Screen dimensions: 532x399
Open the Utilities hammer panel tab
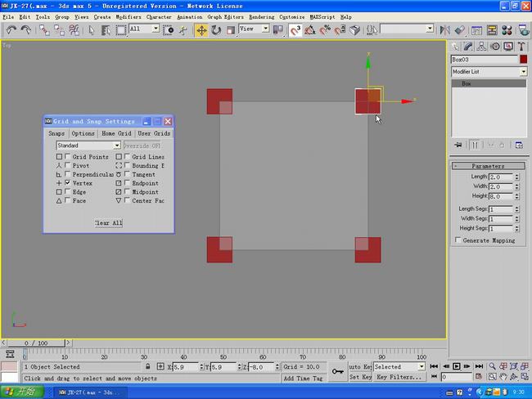click(x=521, y=47)
